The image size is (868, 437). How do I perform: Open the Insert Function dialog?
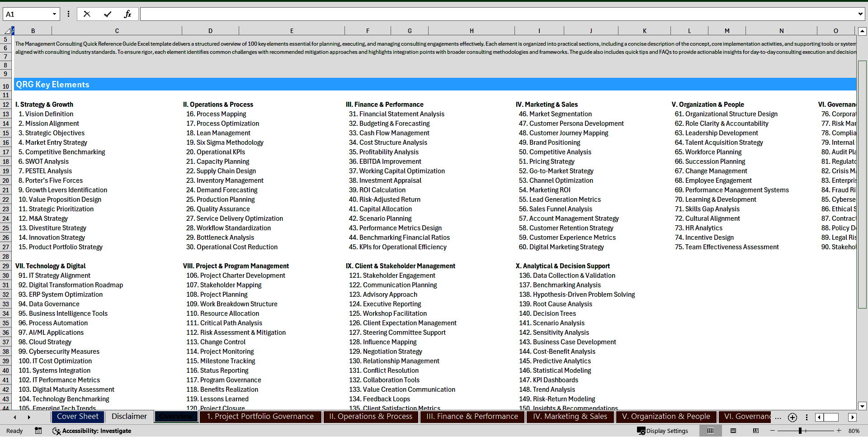point(128,14)
